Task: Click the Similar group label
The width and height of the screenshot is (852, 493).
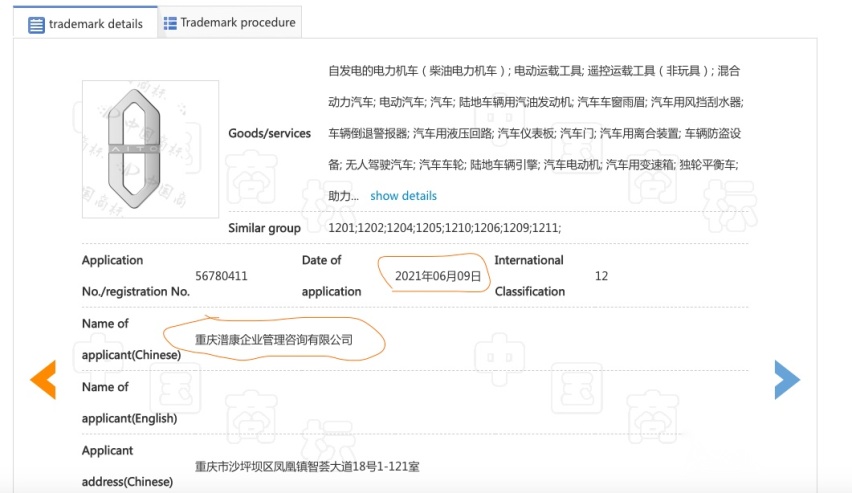Action: 264,228
